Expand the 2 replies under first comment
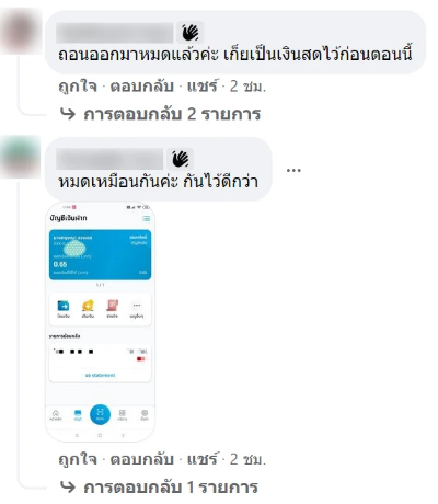Image resolution: width=438 pixels, height=504 pixels. point(160,114)
